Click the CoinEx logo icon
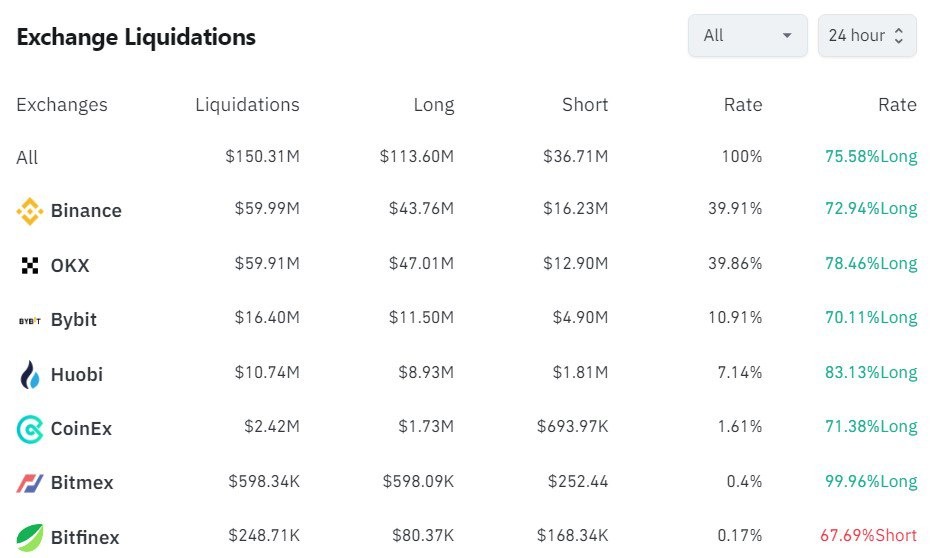This screenshot has height=558, width=934. click(30, 429)
